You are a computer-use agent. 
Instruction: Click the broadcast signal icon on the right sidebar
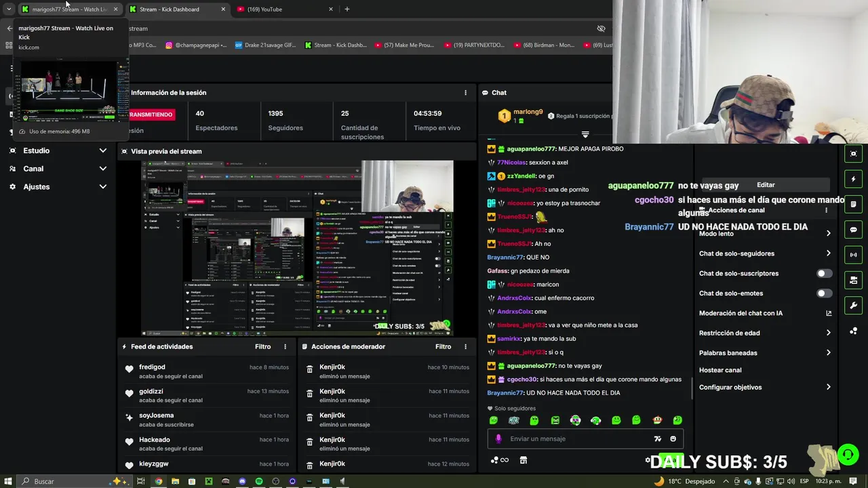[853, 255]
